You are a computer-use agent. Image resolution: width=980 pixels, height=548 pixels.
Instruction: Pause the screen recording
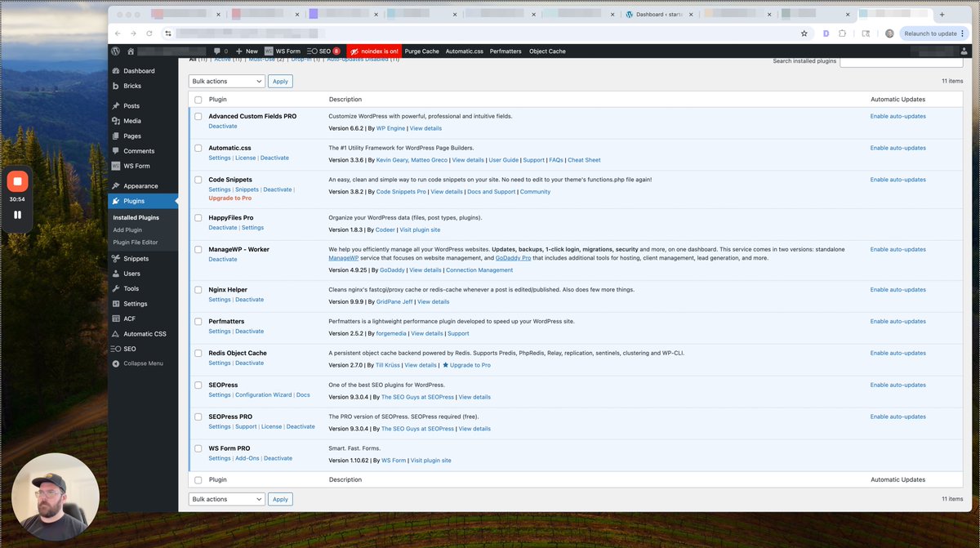pos(17,215)
